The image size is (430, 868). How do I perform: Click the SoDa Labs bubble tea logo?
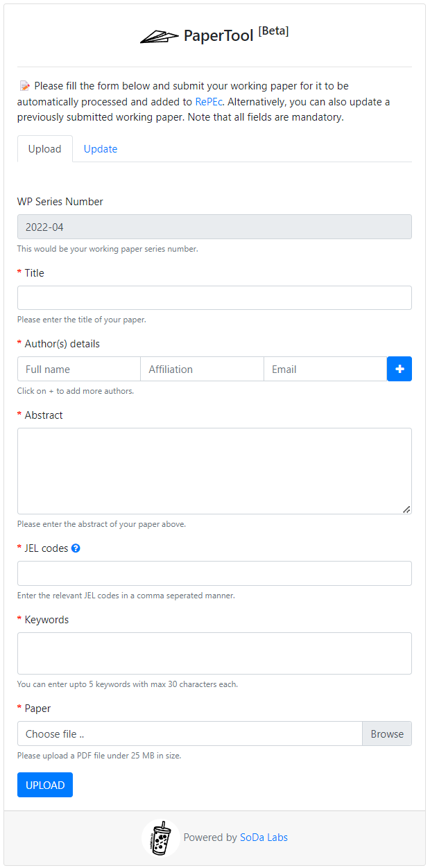tap(160, 837)
